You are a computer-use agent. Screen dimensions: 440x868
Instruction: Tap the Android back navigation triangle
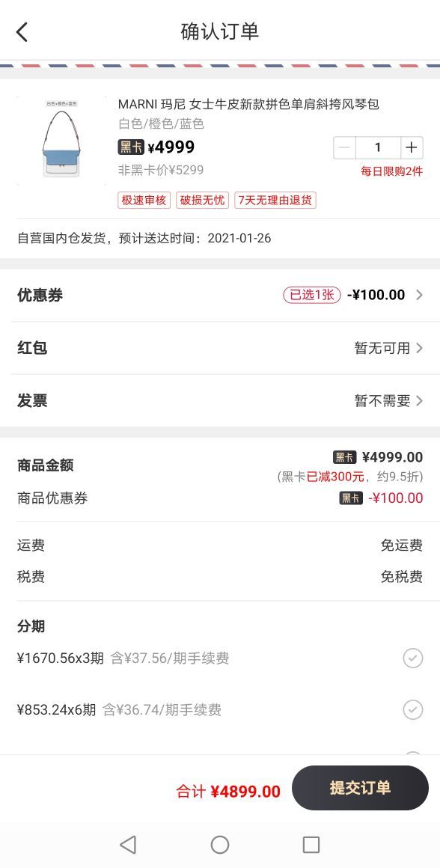129,845
